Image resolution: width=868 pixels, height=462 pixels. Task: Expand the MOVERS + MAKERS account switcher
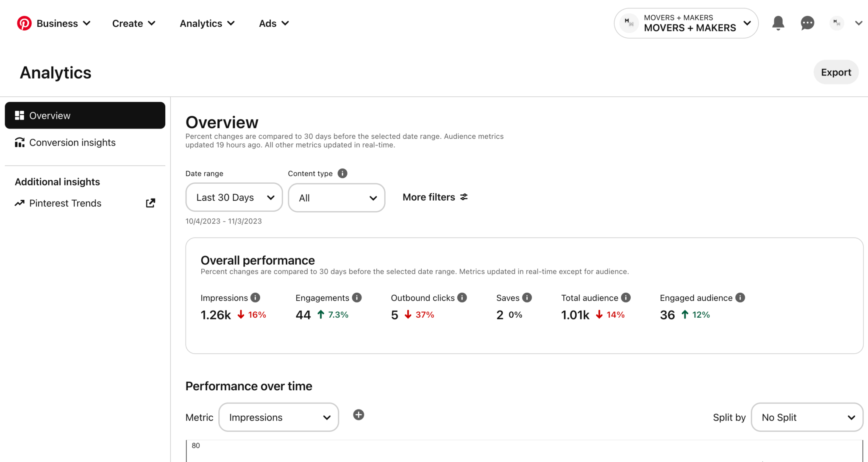(x=746, y=23)
